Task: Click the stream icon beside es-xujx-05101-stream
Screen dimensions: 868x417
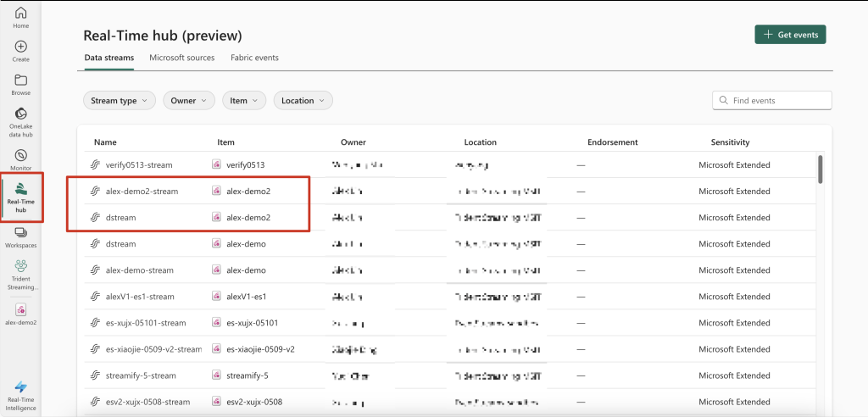Action: (x=95, y=323)
